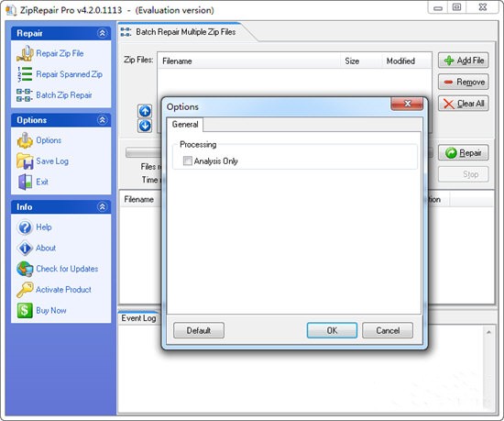Collapse the Info sidebar panel
Screen dimensions: 504x421
tap(103, 206)
